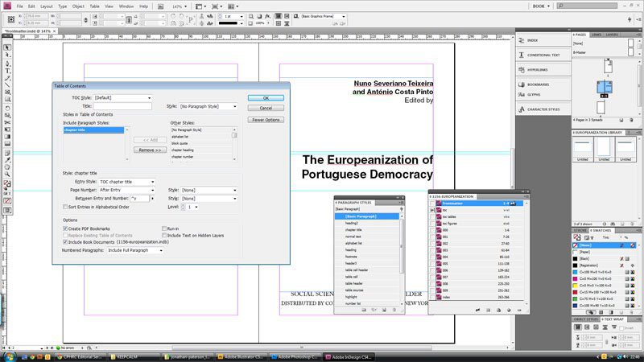
Task: Open the Object menu
Action: [78, 6]
